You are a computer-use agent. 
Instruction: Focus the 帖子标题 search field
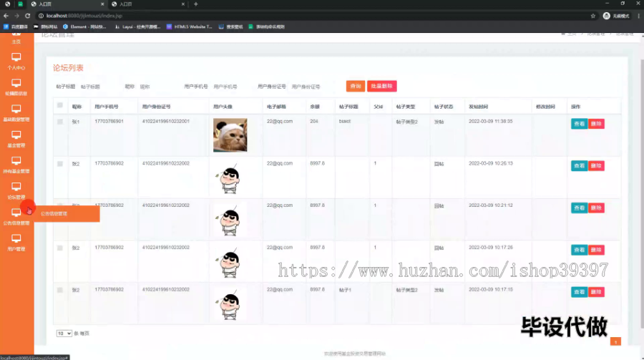pyautogui.click(x=99, y=87)
